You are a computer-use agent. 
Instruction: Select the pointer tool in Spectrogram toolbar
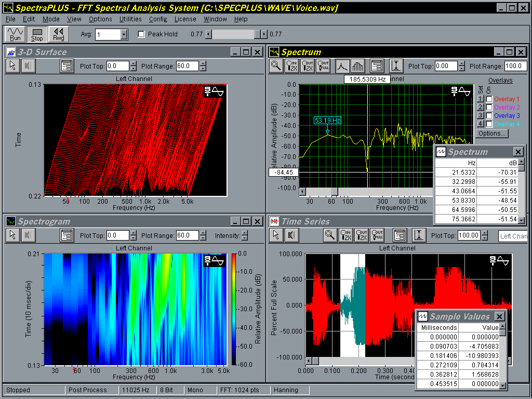[13, 235]
